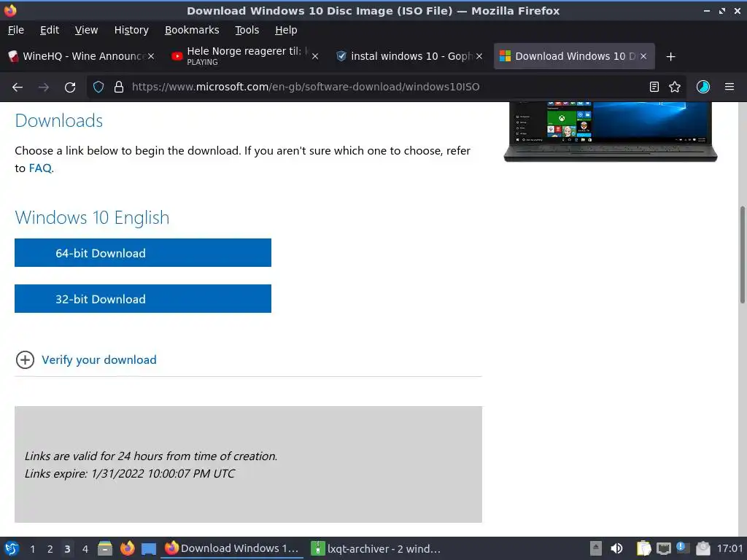Open the Edit menu
The width and height of the screenshot is (747, 560).
50,30
